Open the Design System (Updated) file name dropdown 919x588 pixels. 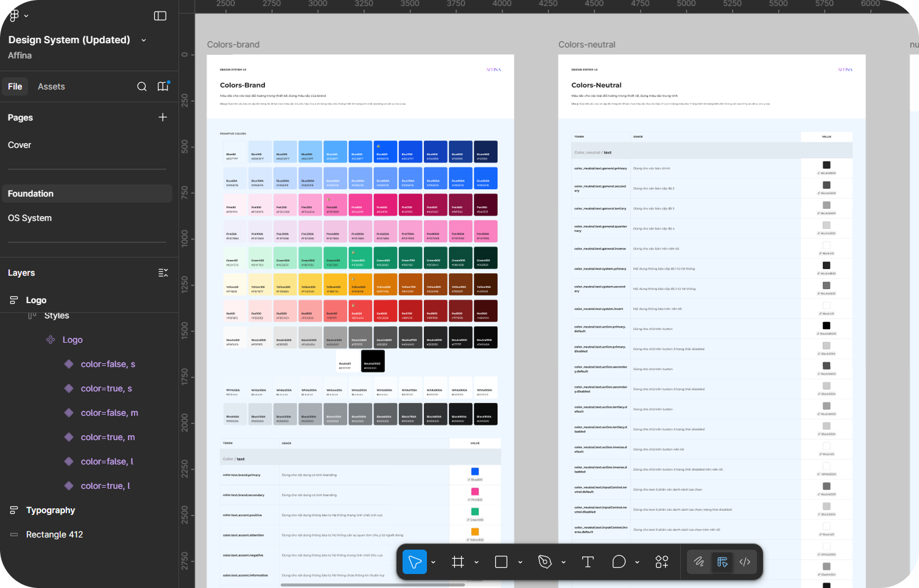pos(143,40)
